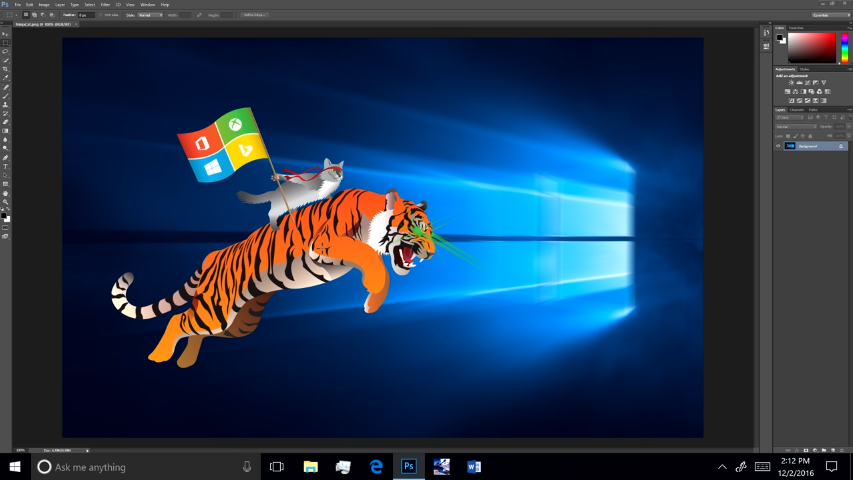Switch to the Channels tab
Image resolution: width=853 pixels, height=480 pixels.
coord(797,110)
